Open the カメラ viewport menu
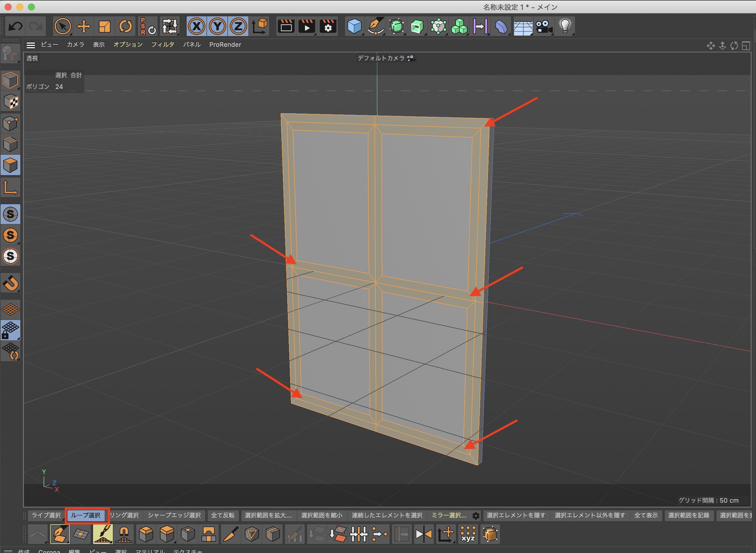Viewport: 756px width, 553px height. (76, 45)
